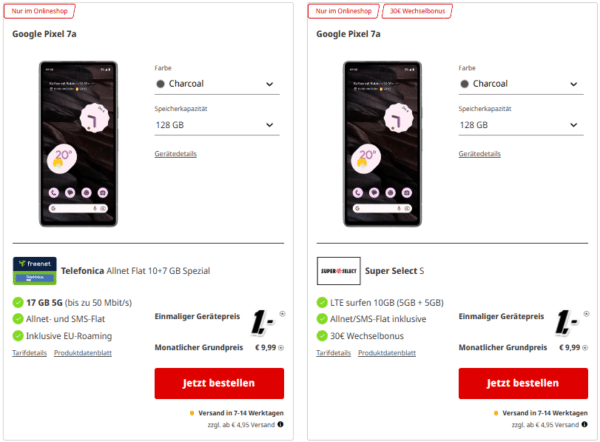
Task: Open shipping info icon in left card
Action: point(280,424)
